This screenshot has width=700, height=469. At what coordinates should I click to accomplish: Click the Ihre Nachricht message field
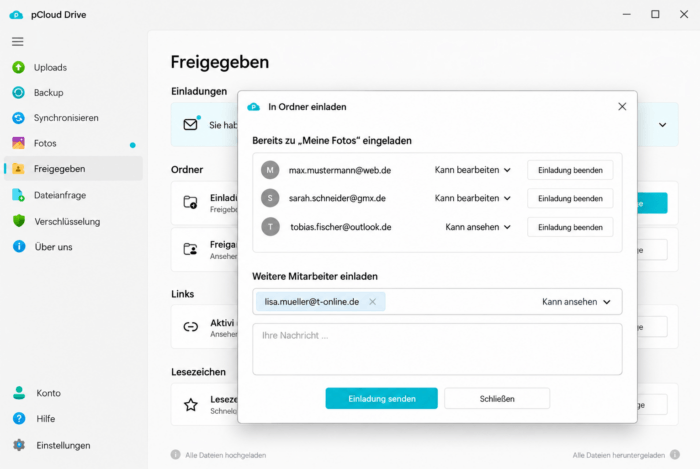(437, 349)
